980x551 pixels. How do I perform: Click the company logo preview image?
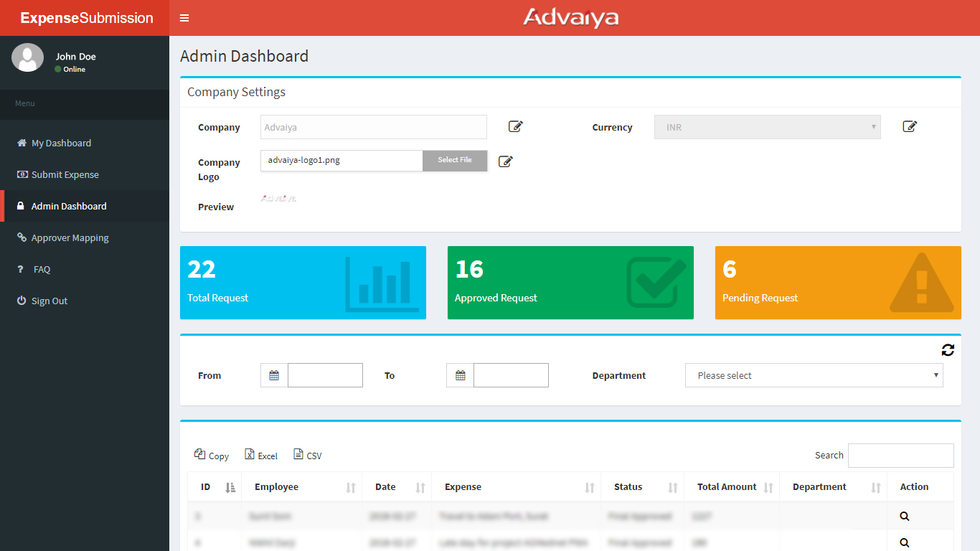tap(278, 198)
